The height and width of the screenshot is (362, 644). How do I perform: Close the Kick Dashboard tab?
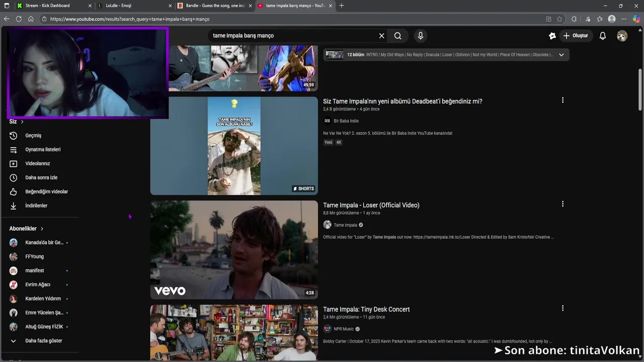point(90,6)
